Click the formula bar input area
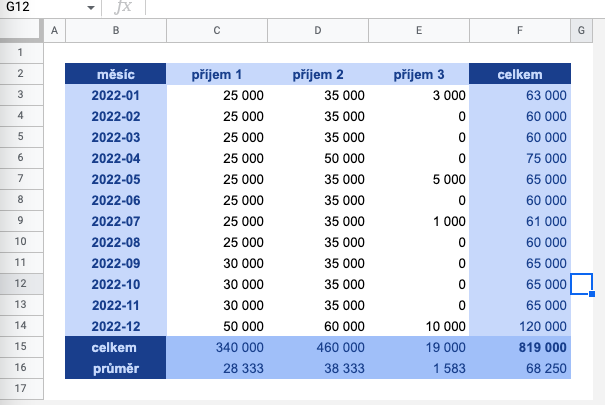This screenshot has width=605, height=405. pos(375,7)
